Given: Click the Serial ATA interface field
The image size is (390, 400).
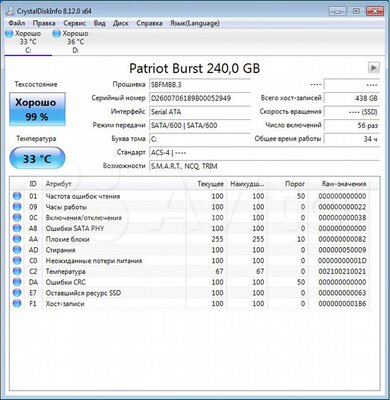Looking at the screenshot, I should click(x=200, y=112).
